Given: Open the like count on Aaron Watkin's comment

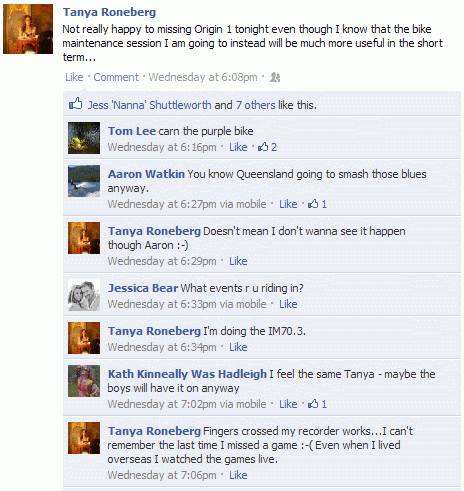Looking at the screenshot, I should point(317,204).
